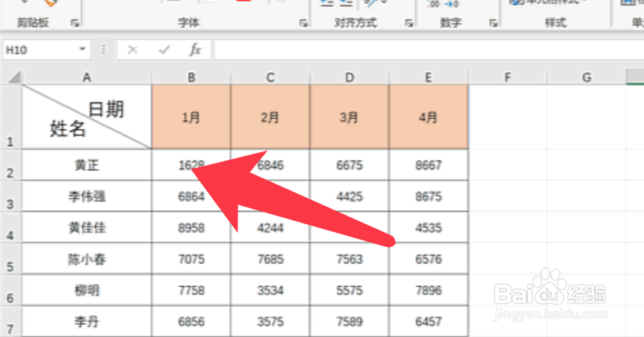Select the cell containing 陈小春
Image resolution: width=644 pixels, height=337 pixels.
pyautogui.click(x=87, y=259)
